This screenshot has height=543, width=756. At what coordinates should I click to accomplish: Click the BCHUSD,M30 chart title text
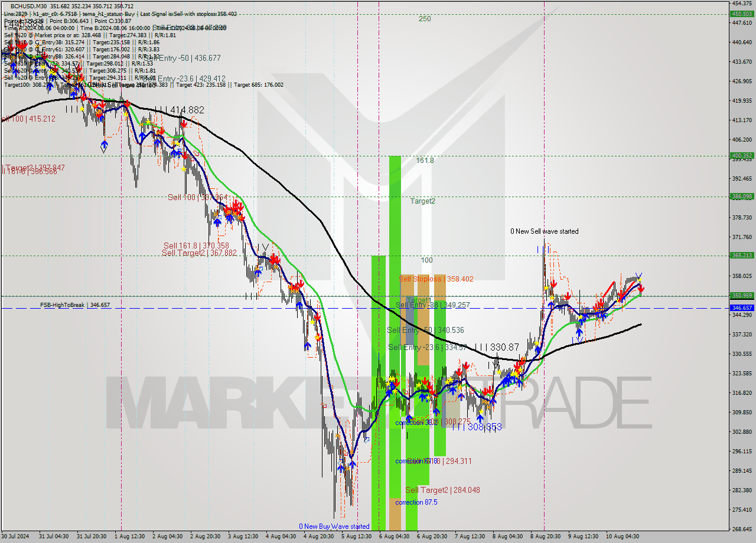tap(27, 6)
